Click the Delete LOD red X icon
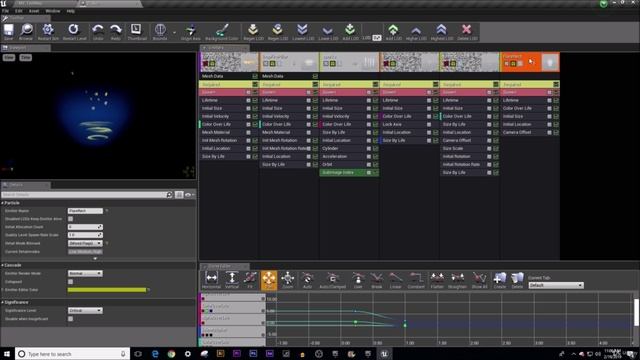The image size is (640, 360). coord(467,31)
